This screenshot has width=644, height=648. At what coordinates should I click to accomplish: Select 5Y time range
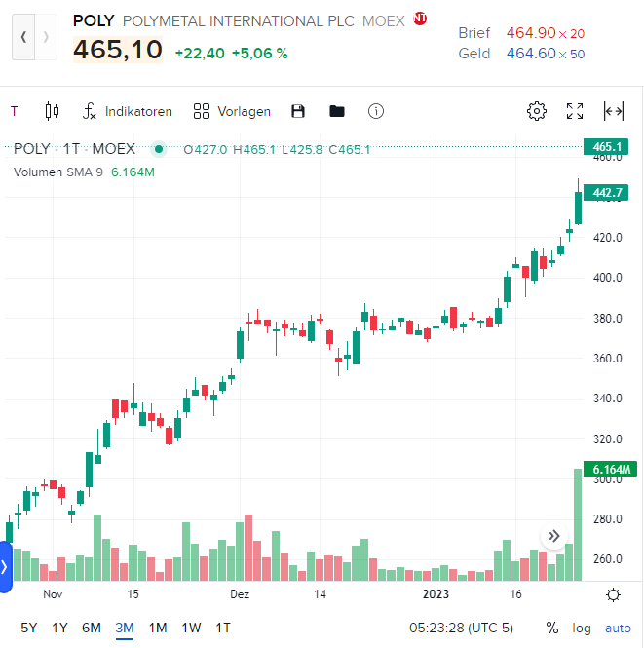pyautogui.click(x=29, y=628)
